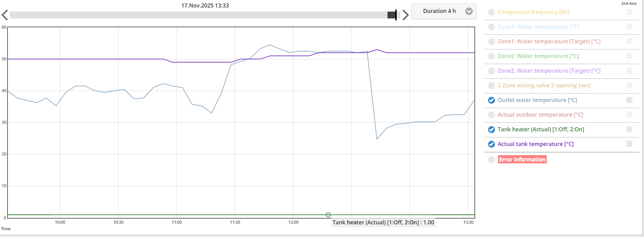Show Zone1: Water temperature series

492,27
